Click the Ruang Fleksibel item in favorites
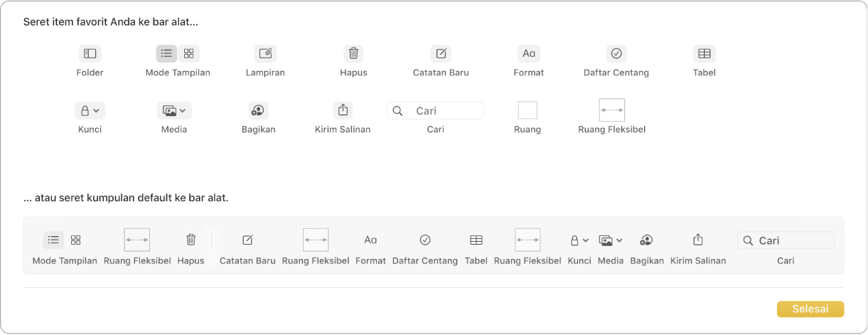The image size is (868, 335). 612,110
